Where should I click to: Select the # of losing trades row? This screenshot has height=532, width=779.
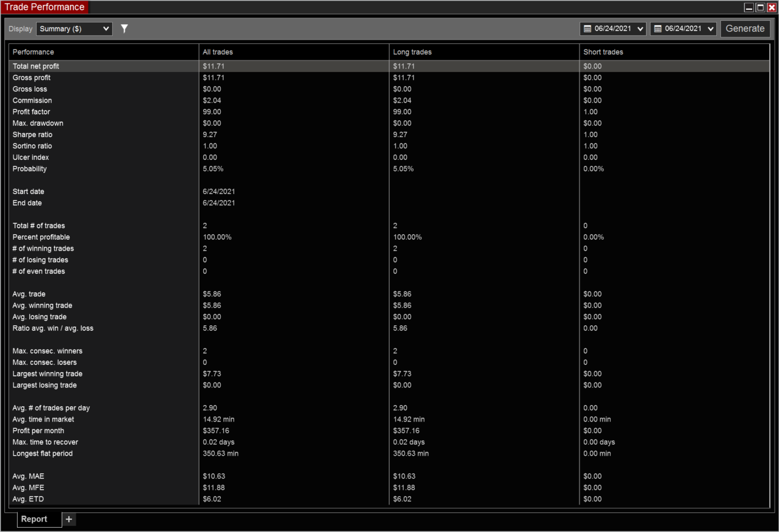pyautogui.click(x=389, y=260)
